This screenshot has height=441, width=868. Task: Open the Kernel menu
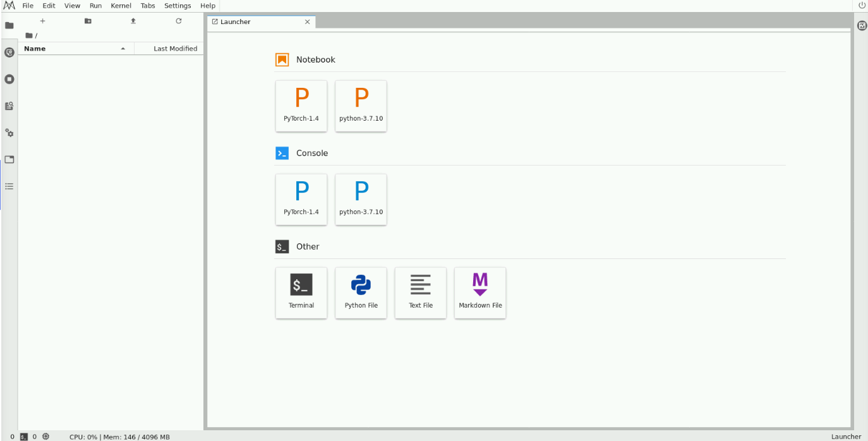click(x=121, y=6)
